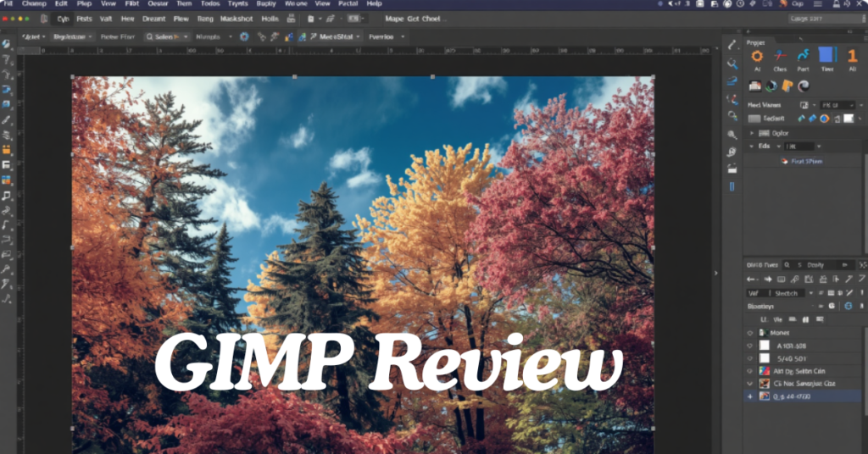Select the white thumbnail of A 103 408 layer
The image size is (868, 454).
click(x=765, y=346)
